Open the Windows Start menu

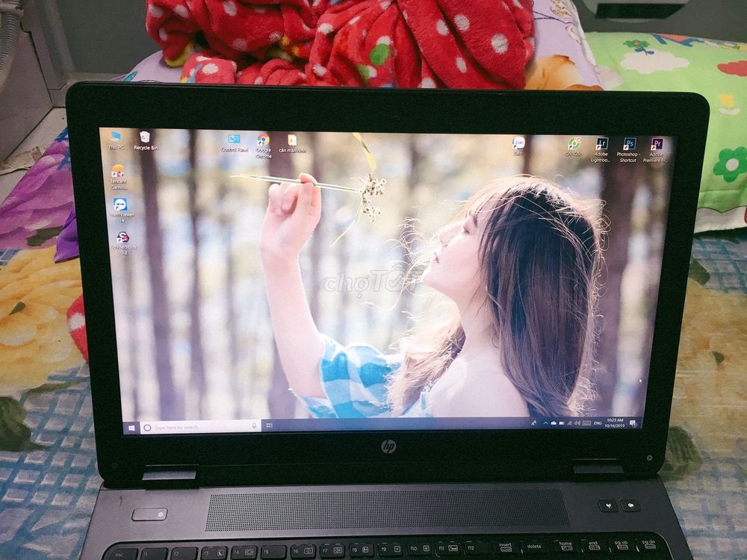tap(131, 428)
